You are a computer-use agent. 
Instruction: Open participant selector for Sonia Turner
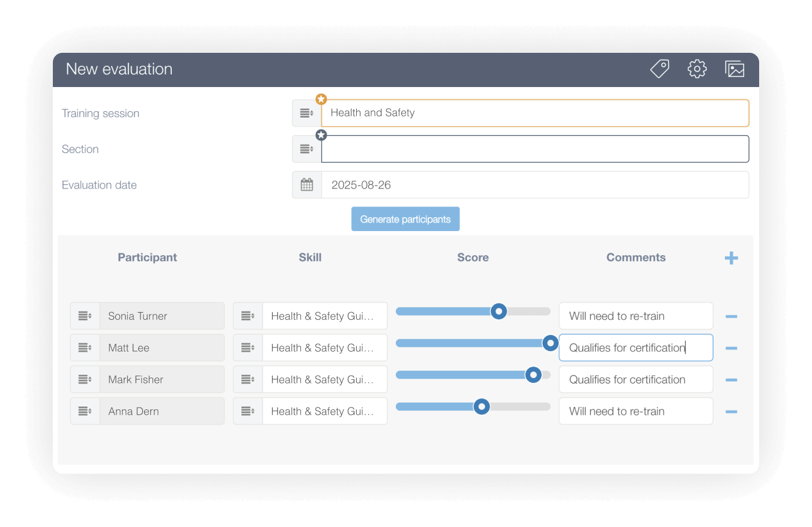(x=85, y=316)
